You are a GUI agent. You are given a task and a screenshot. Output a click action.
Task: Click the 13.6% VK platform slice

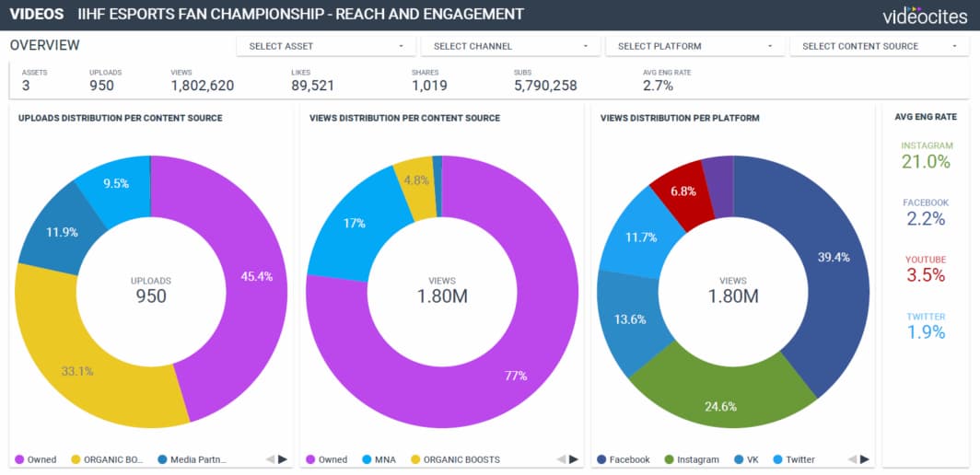pos(629,319)
